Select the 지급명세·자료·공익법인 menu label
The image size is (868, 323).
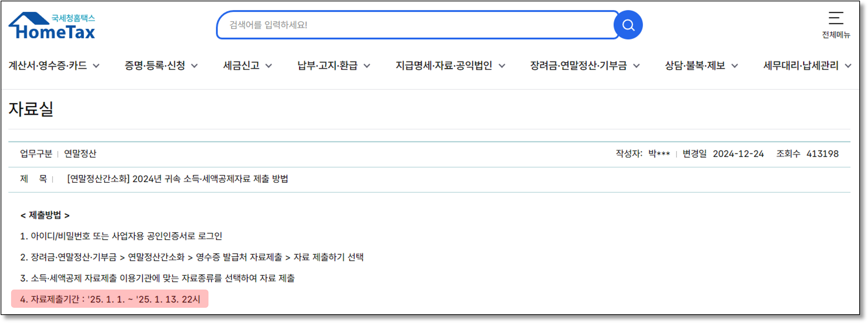coord(444,66)
